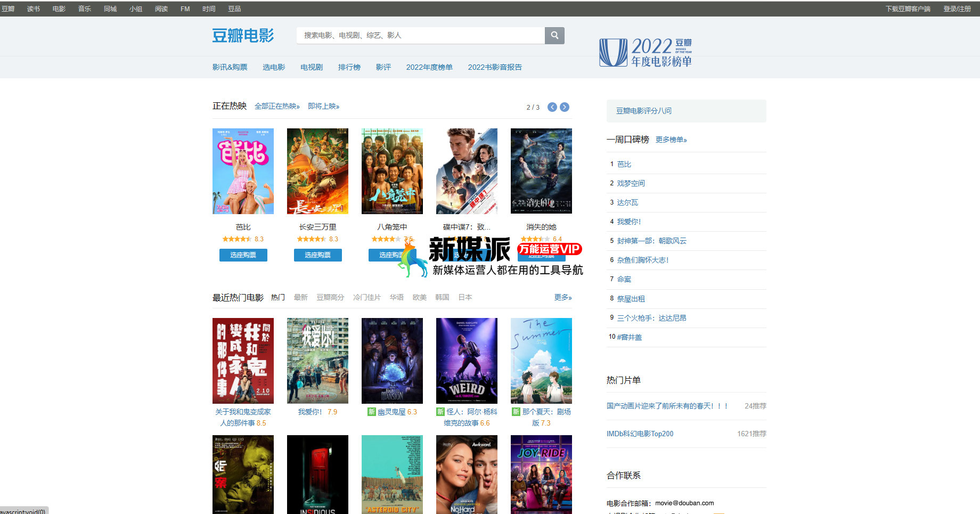Select the 欧美 tab
Screen dimensions: 980x514
pos(420,297)
